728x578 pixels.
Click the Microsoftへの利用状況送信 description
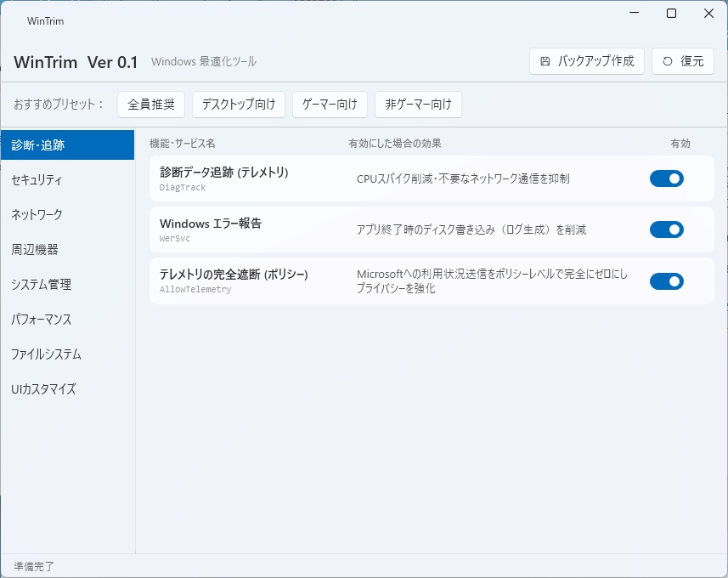click(492, 281)
